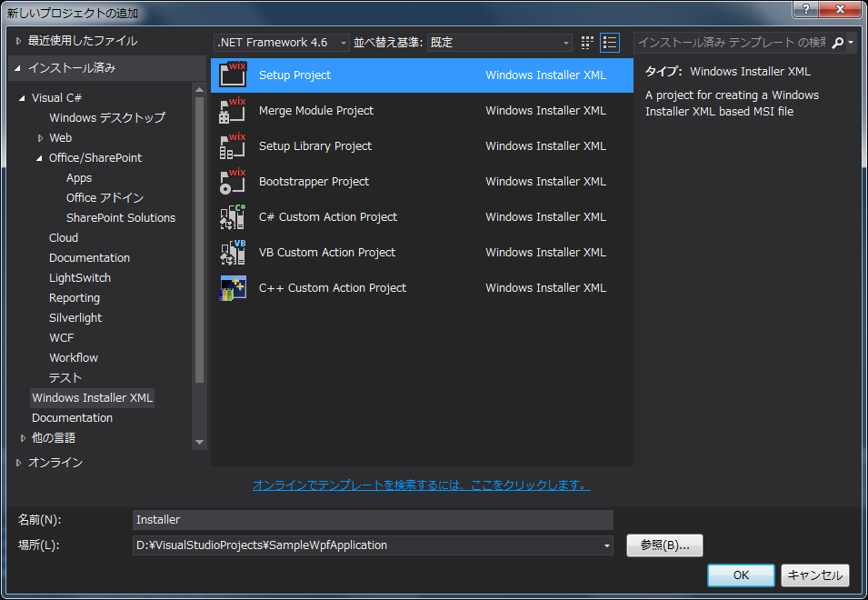Screen dimensions: 868x600
Task: Click the Setup Library Project icon
Action: [x=233, y=146]
